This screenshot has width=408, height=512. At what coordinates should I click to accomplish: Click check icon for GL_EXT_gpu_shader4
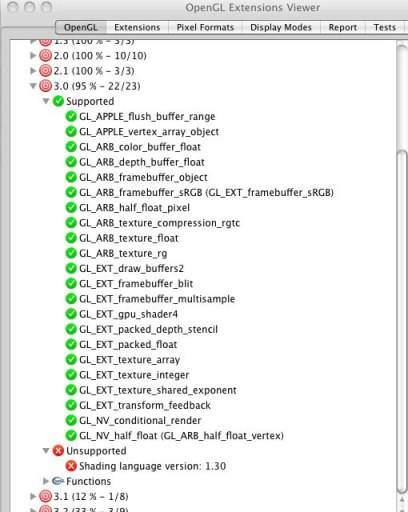click(71, 314)
